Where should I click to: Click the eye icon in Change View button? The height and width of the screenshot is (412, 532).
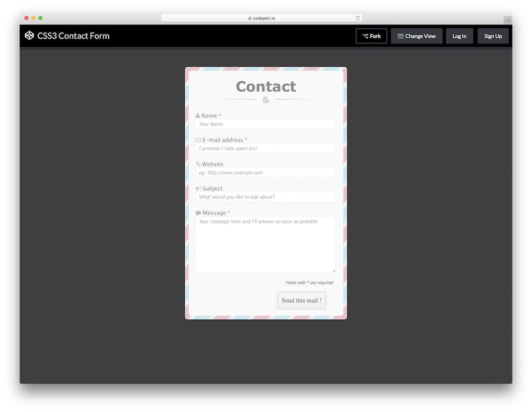400,36
